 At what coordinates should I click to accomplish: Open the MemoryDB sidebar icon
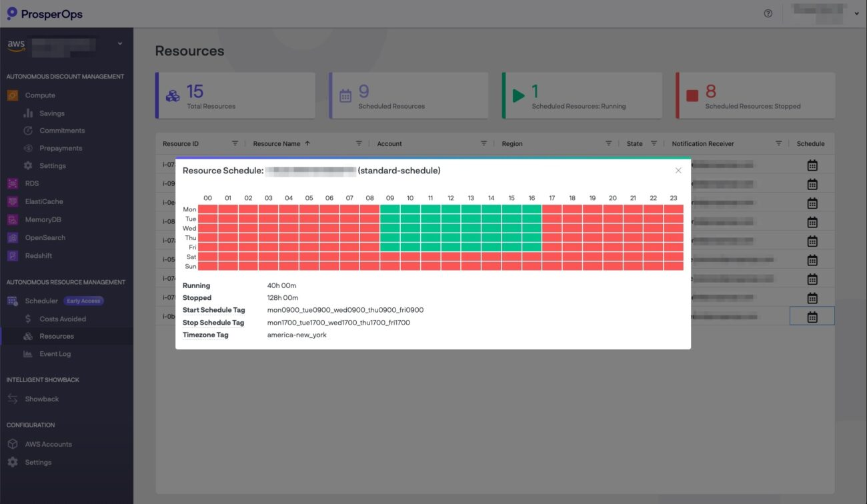point(11,219)
